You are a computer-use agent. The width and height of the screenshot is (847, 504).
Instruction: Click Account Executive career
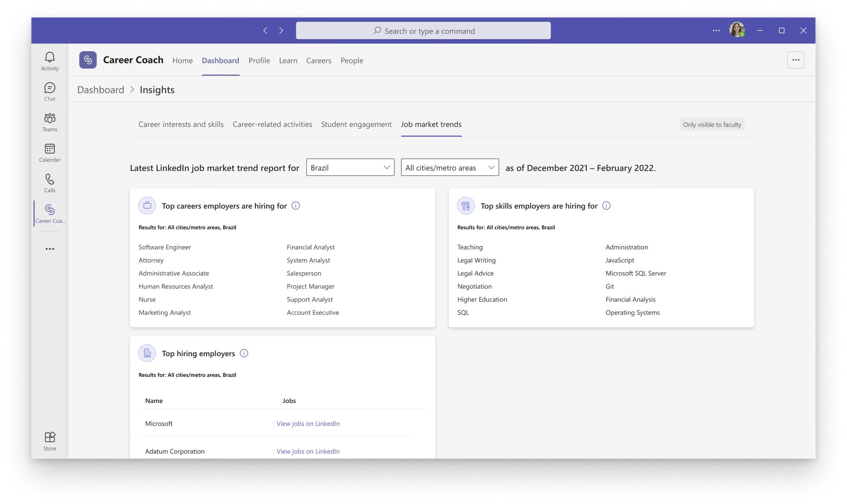[x=313, y=312]
